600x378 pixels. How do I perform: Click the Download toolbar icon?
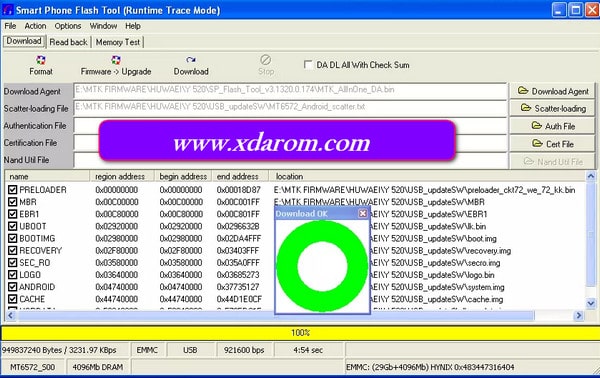coord(191,60)
